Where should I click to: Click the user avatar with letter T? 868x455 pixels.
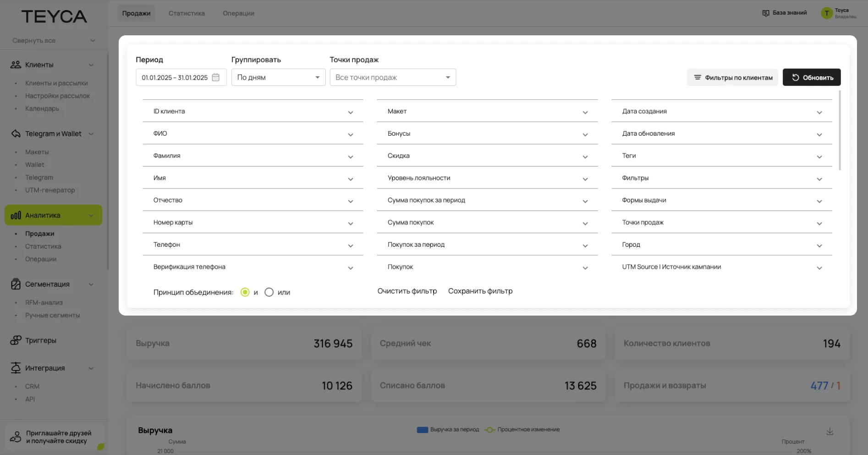[x=826, y=13]
